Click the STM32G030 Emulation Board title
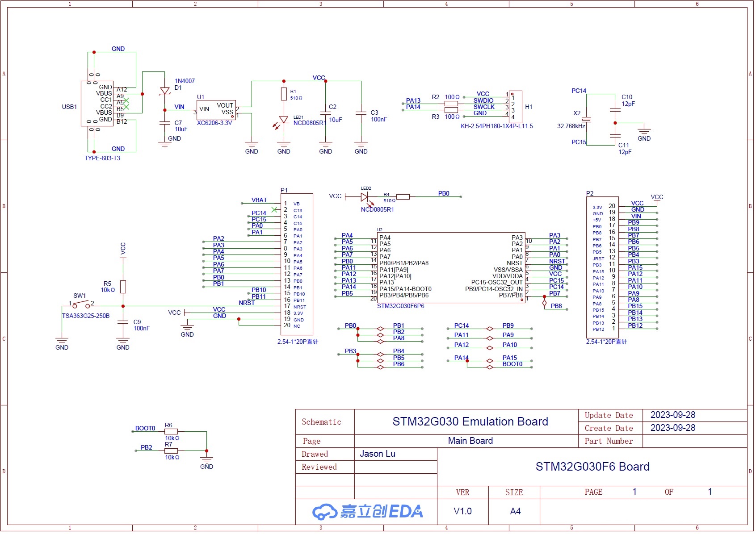 pyautogui.click(x=470, y=422)
